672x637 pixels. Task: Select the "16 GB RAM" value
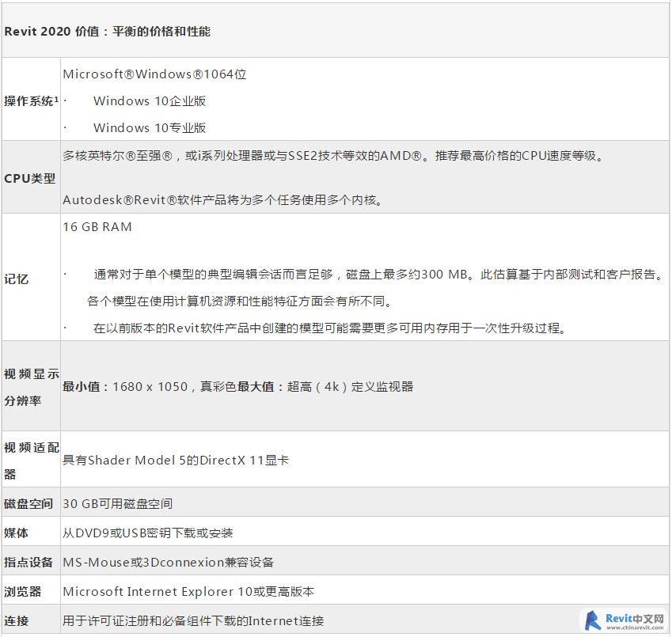[97, 227]
